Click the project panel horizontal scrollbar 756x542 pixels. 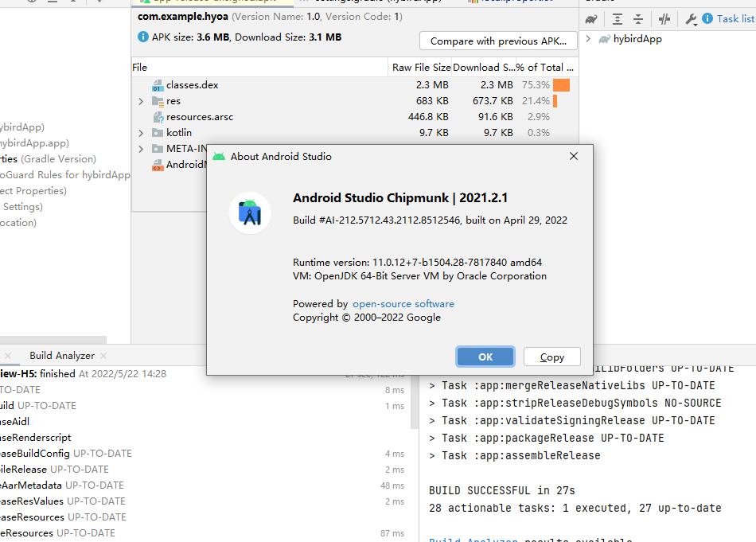tap(53, 340)
